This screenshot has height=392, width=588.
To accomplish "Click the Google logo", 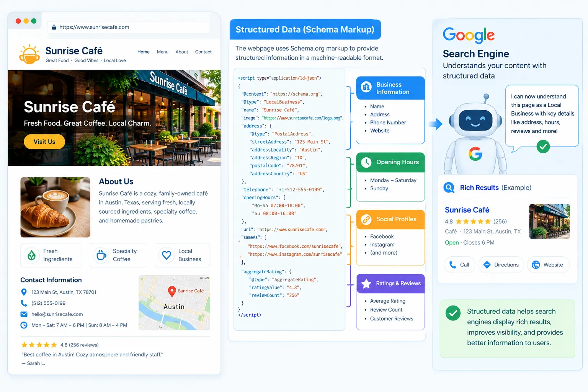I will [x=469, y=36].
